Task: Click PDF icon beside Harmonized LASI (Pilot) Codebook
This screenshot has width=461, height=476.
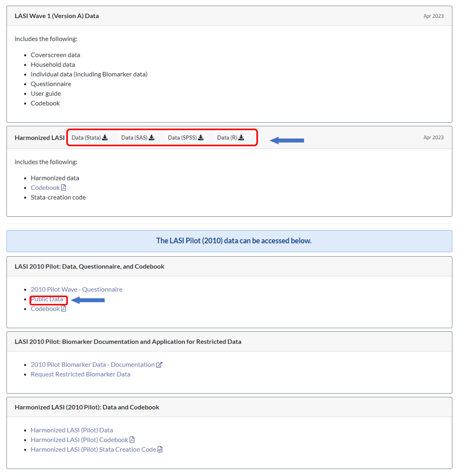Action: pyautogui.click(x=132, y=440)
